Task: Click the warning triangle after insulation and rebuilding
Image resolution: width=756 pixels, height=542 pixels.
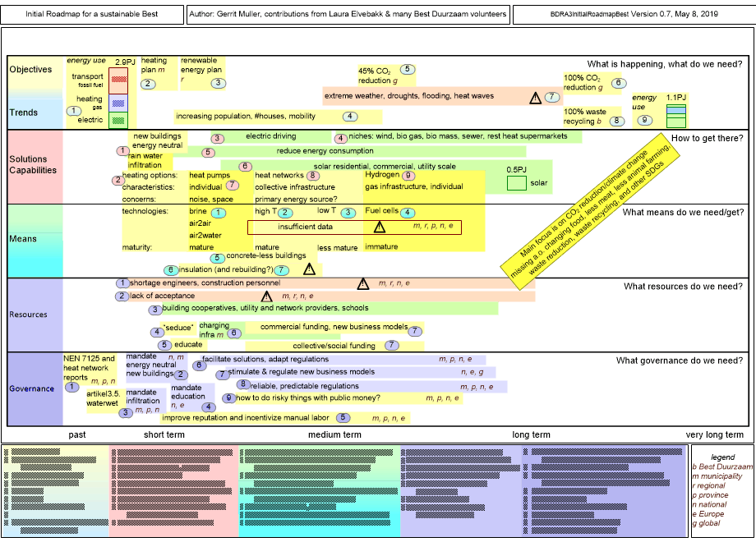Action: 309,269
